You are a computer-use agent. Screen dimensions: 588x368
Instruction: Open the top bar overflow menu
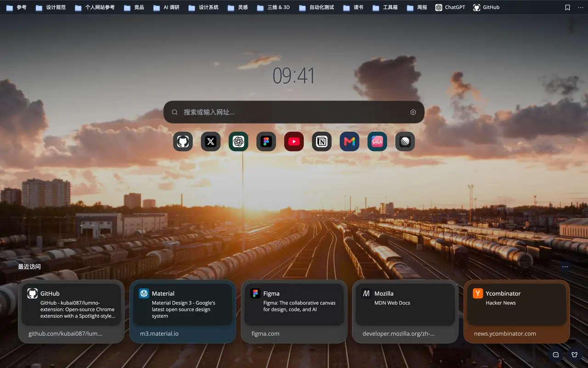pyautogui.click(x=580, y=7)
